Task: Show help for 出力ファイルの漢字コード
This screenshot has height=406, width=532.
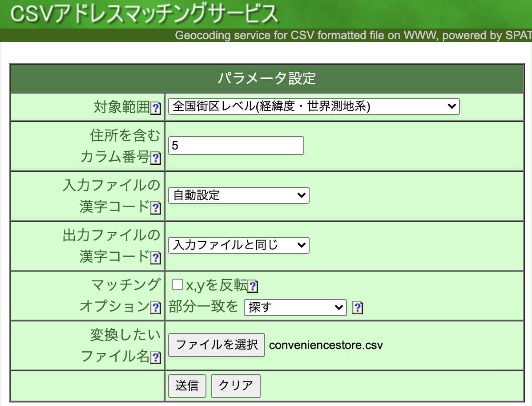Action: (x=156, y=258)
